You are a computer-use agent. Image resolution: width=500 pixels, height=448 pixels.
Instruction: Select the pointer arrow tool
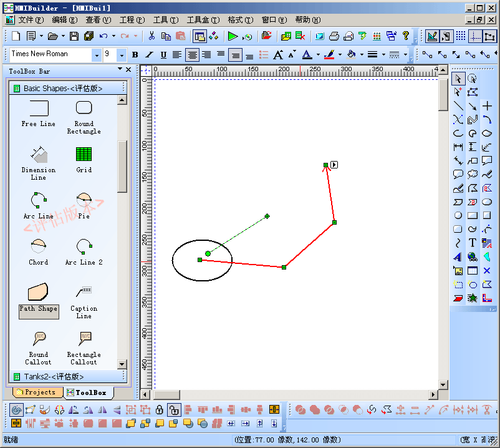[x=458, y=78]
